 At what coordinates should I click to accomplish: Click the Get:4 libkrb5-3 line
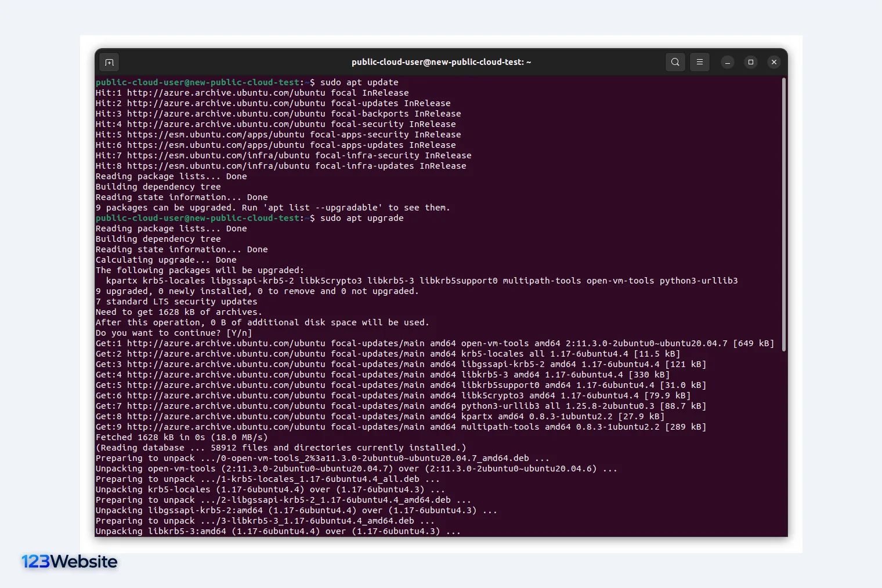[x=383, y=375]
